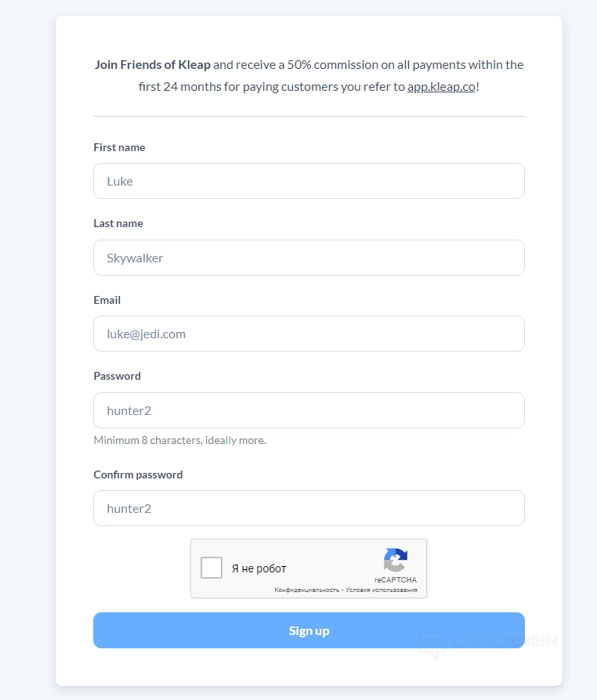
Task: Click the "Join Friends of Kleap" bold text
Action: [x=153, y=64]
